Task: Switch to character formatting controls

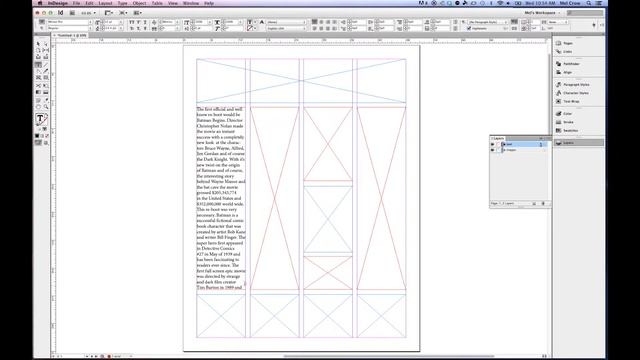Action: pos(42,22)
